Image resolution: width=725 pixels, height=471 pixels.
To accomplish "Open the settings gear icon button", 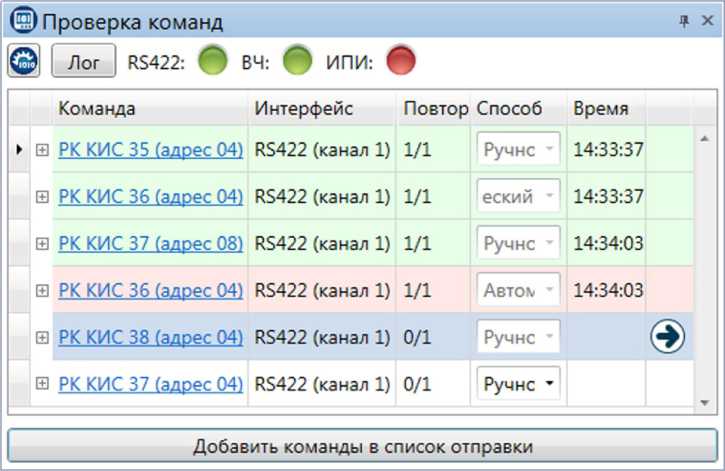I will [24, 61].
